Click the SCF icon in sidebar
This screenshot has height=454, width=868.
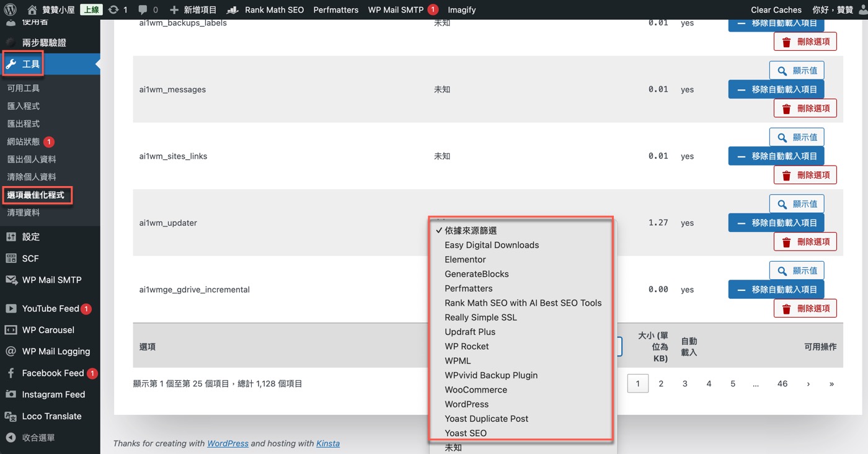coord(11,258)
